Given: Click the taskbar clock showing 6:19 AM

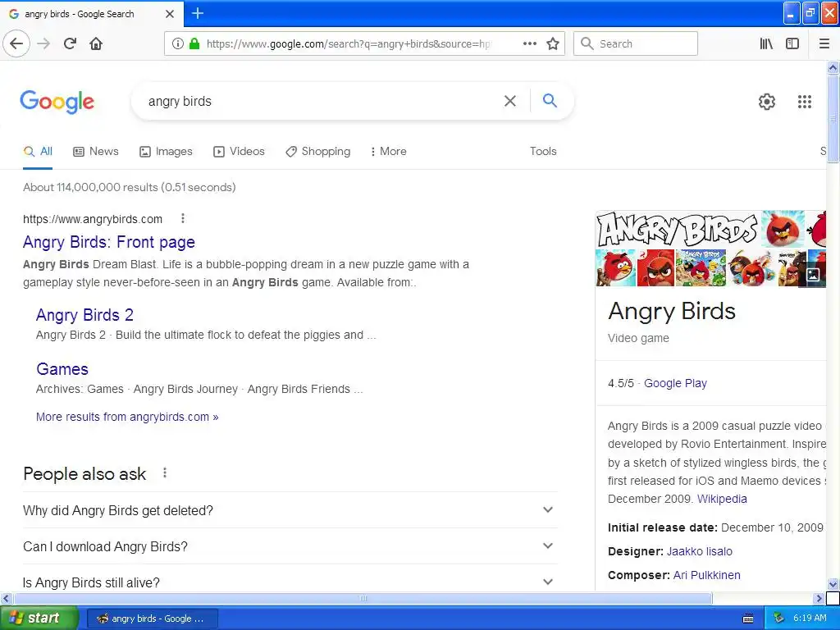Looking at the screenshot, I should [810, 618].
